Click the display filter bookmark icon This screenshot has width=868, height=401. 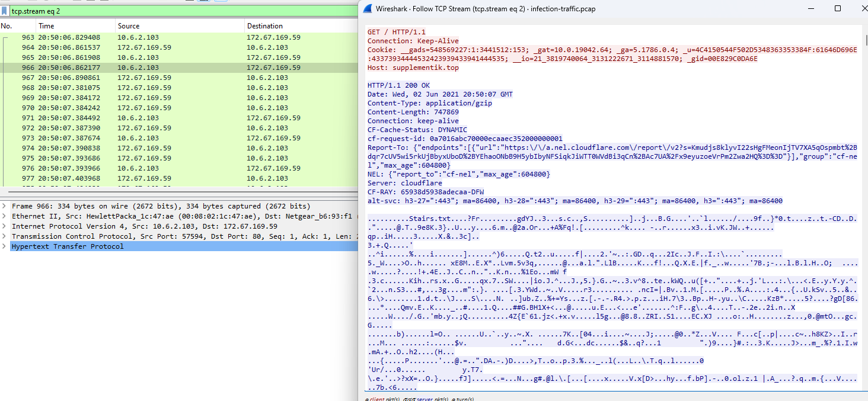click(5, 11)
